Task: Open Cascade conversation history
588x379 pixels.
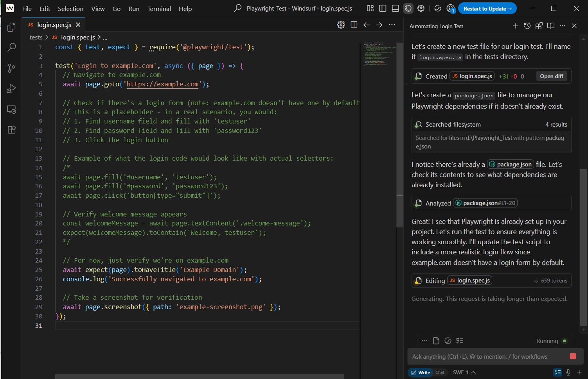Action: click(527, 26)
